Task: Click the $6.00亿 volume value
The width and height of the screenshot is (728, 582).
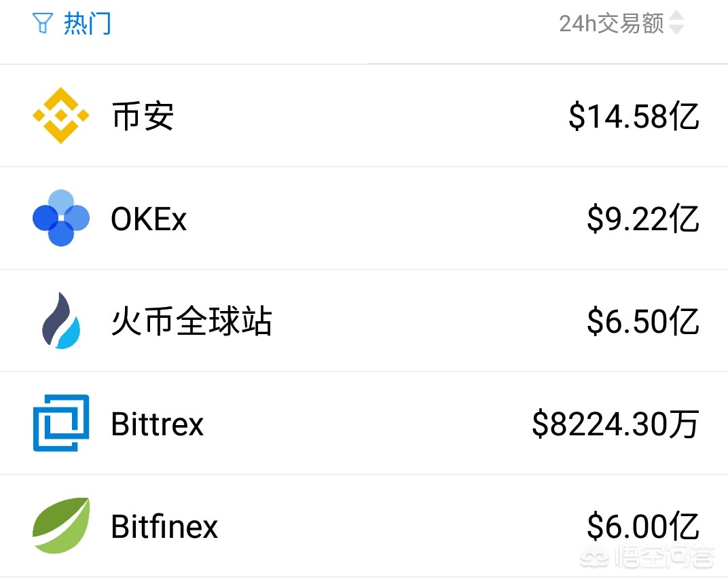Action: coord(643,527)
